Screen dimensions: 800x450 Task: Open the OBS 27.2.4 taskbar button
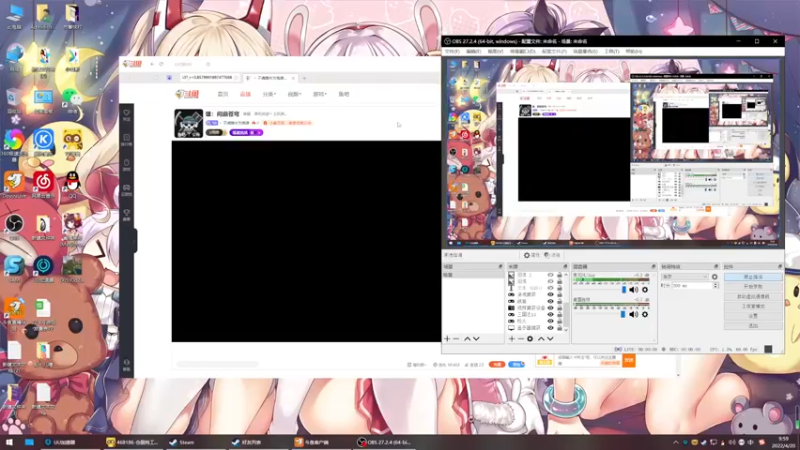coord(385,442)
